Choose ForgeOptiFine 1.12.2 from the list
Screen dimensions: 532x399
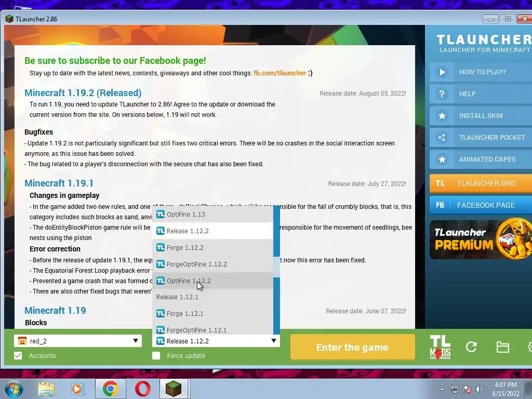[212, 264]
